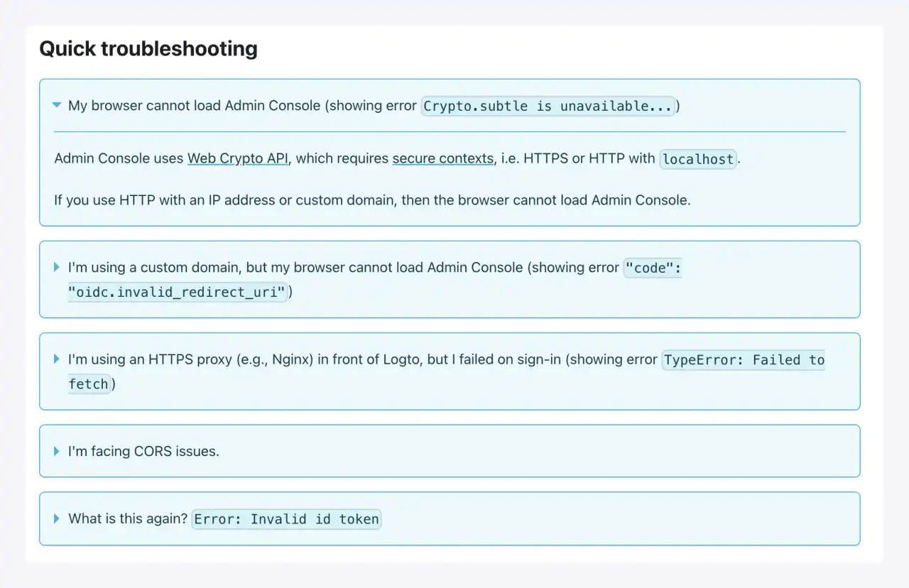Expand the "I'm facing CORS issues" section
The image size is (909, 588).
point(143,451)
